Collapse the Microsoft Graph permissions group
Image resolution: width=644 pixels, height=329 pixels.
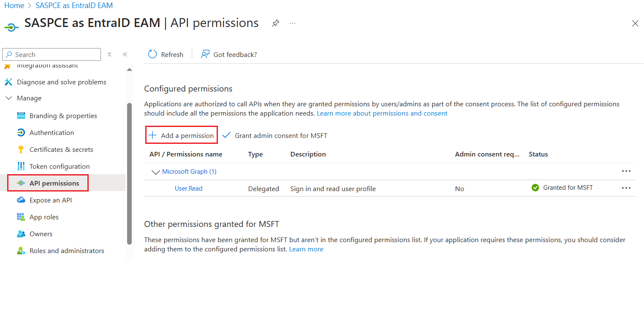155,172
